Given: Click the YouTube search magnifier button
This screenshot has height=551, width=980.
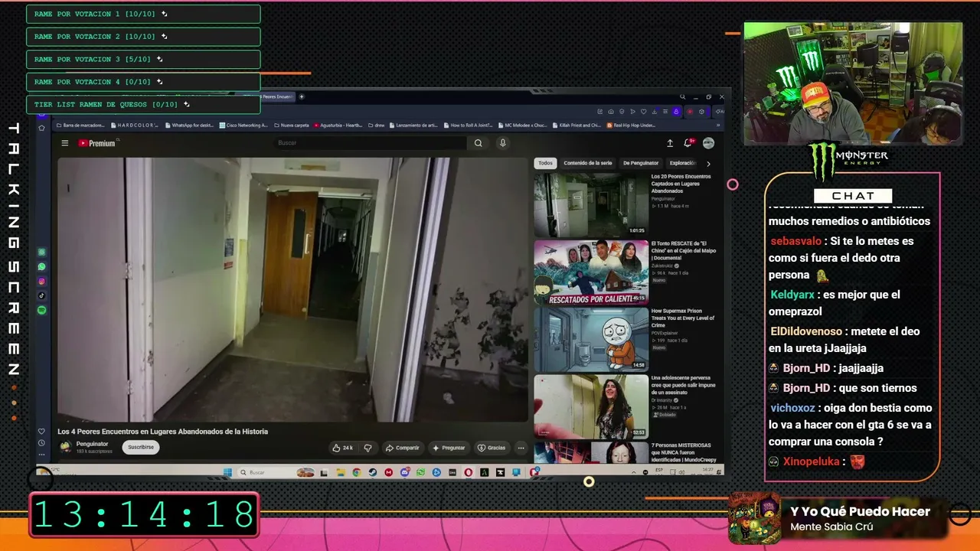Looking at the screenshot, I should (479, 143).
